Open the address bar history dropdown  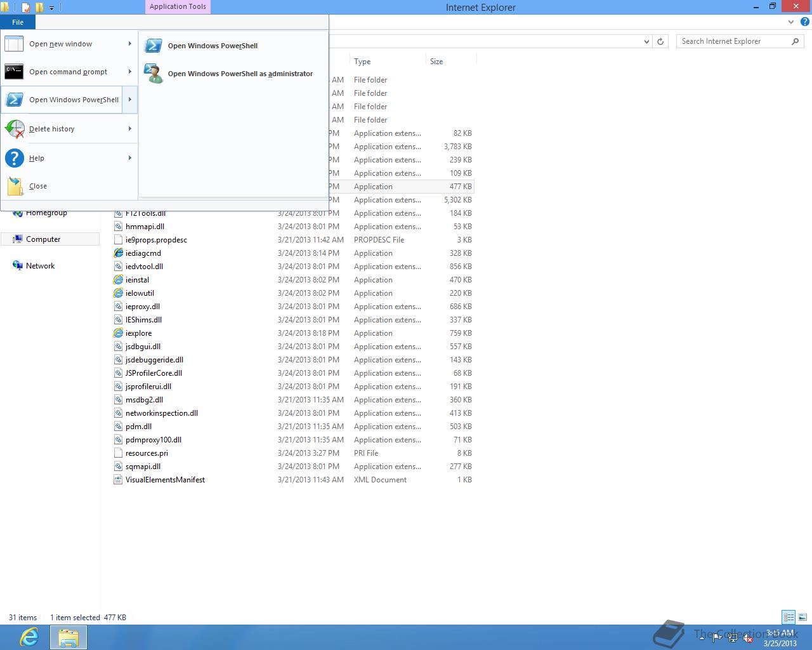(x=646, y=41)
